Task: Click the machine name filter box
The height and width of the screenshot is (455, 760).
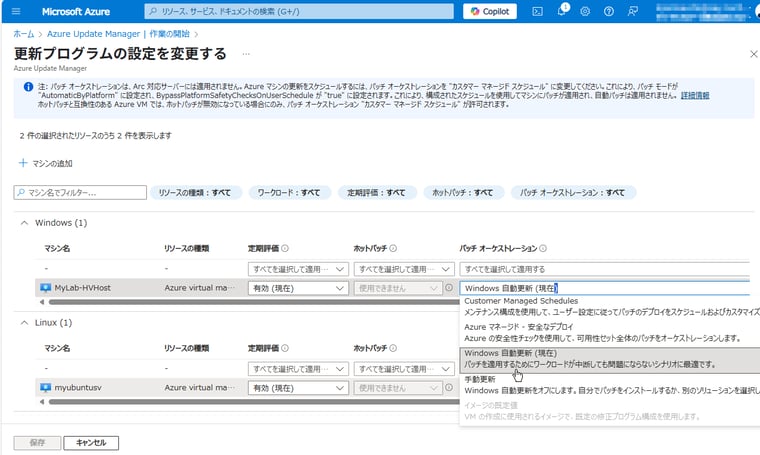Action: click(80, 192)
